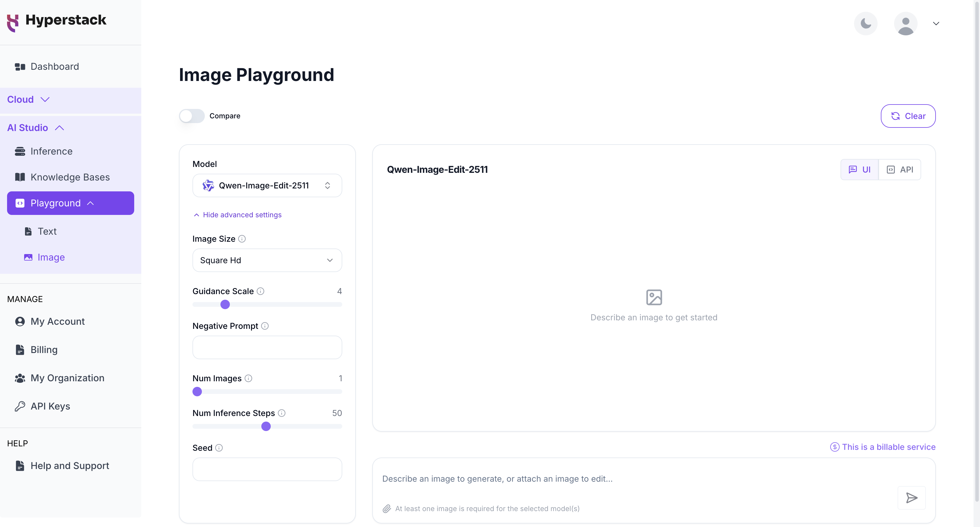The height and width of the screenshot is (527, 980).
Task: Click the Guidance Scale info icon
Action: tap(260, 291)
